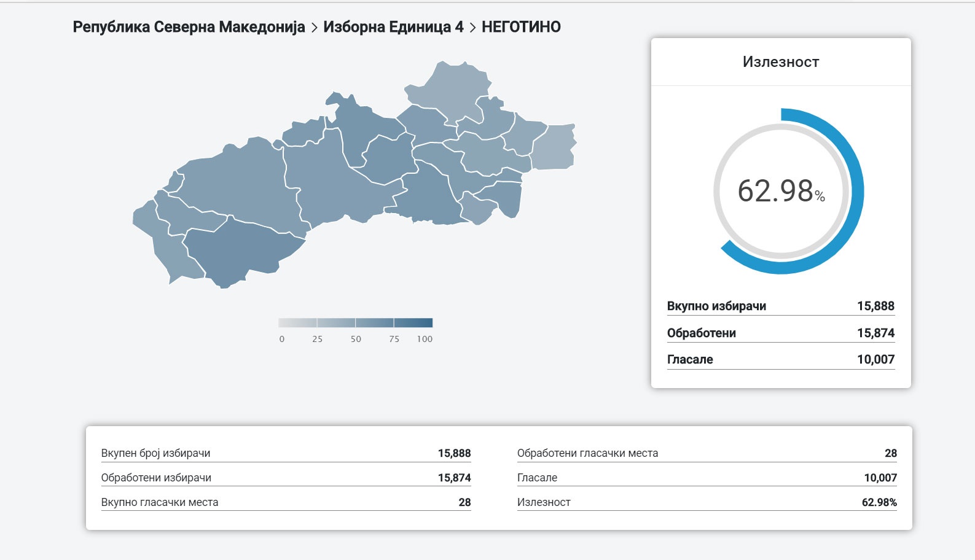Click Гласале label in turnout card

click(x=690, y=359)
